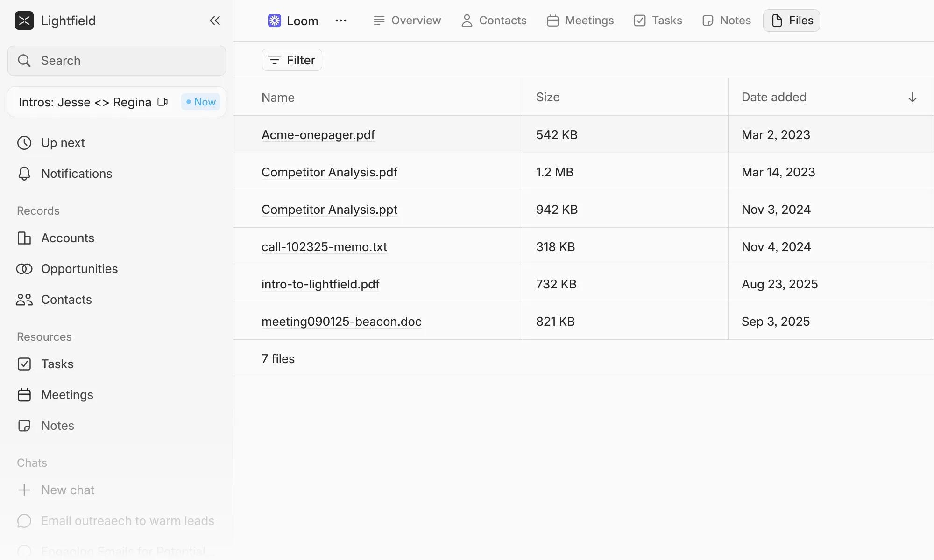This screenshot has height=560, width=934.
Task: Toggle Date added sort arrow
Action: coord(912,97)
